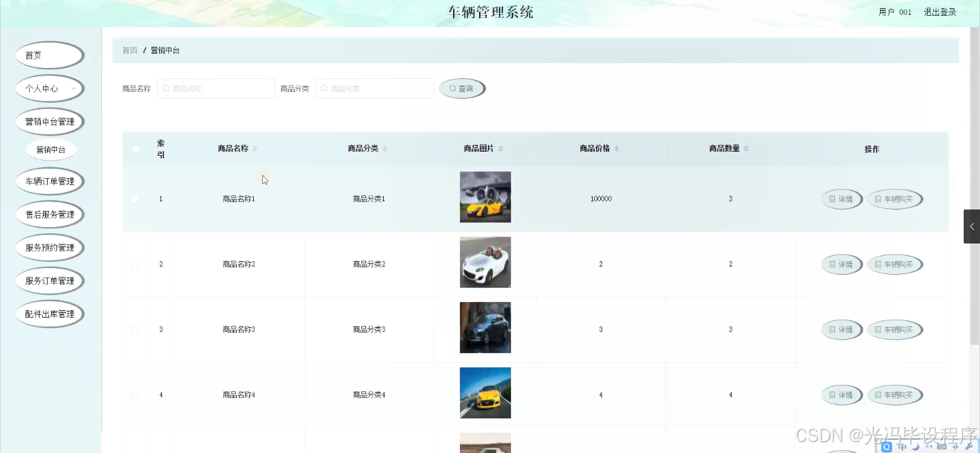Screen dimensions: 980x453
Task: Click the magnifier icon inside the 商品名称 search field
Action: [166, 88]
